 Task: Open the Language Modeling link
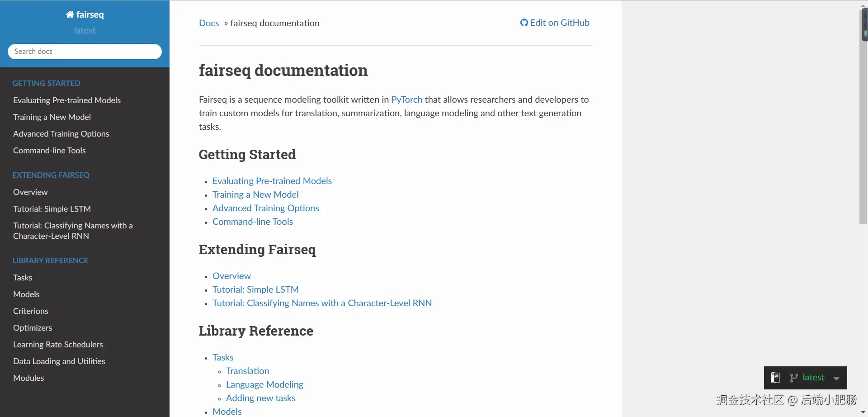(x=264, y=384)
